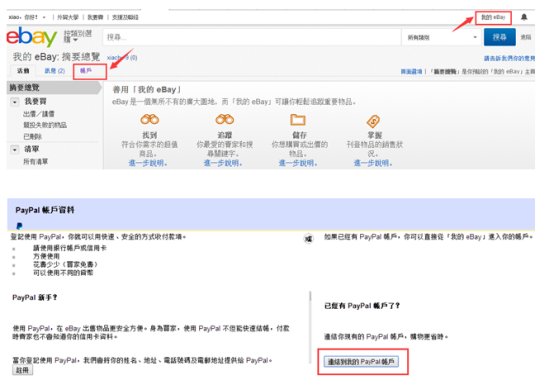The width and height of the screenshot is (554, 385).
Task: Click the 可以使用不同的貨幣 bullet text
Action: coord(63,273)
